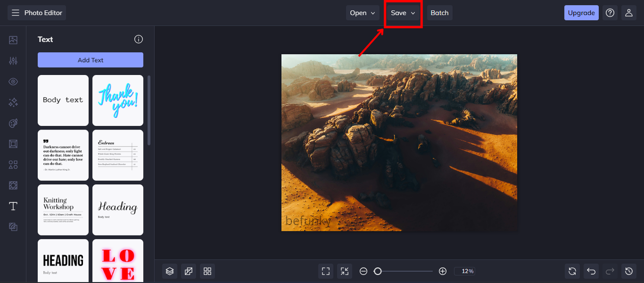Select the Body text template
The width and height of the screenshot is (644, 283).
pyautogui.click(x=63, y=100)
